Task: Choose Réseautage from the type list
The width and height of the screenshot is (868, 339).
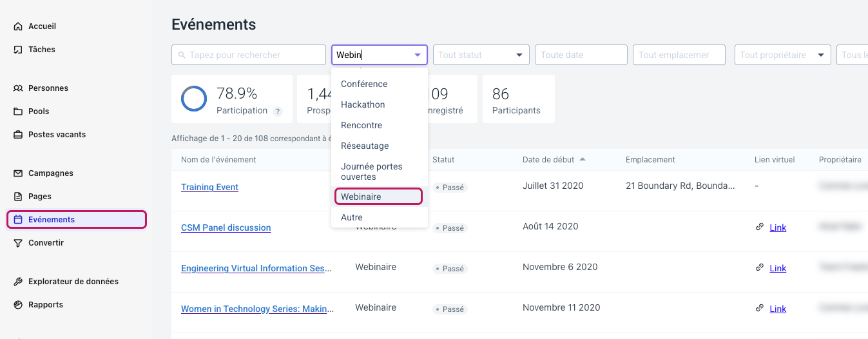Action: (380, 146)
